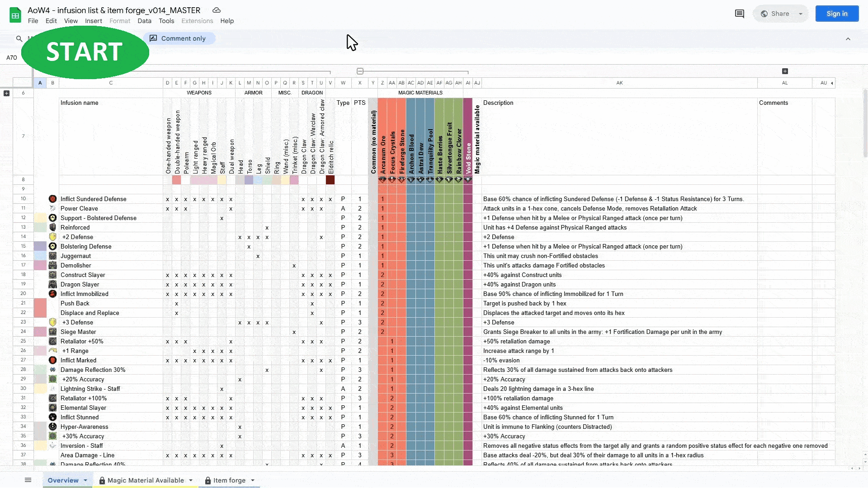Switch to the Item forge tab
868x488 pixels.
click(229, 480)
